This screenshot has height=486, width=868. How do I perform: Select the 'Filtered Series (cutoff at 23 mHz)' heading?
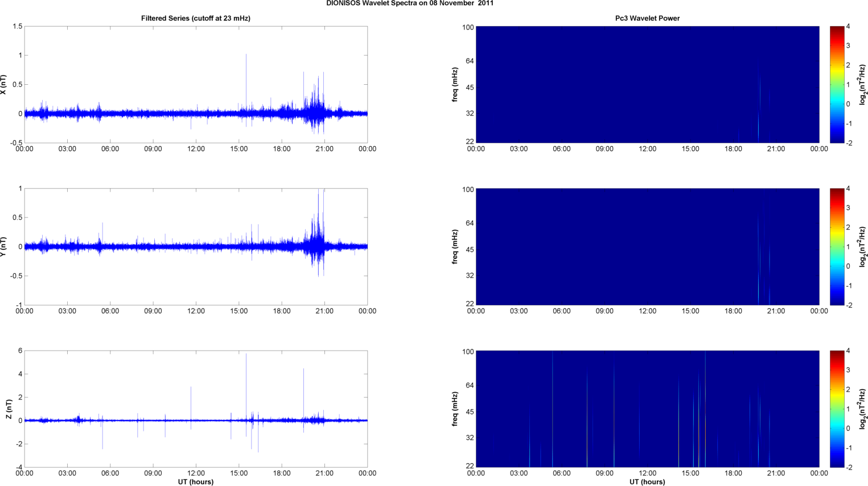pyautogui.click(x=196, y=18)
